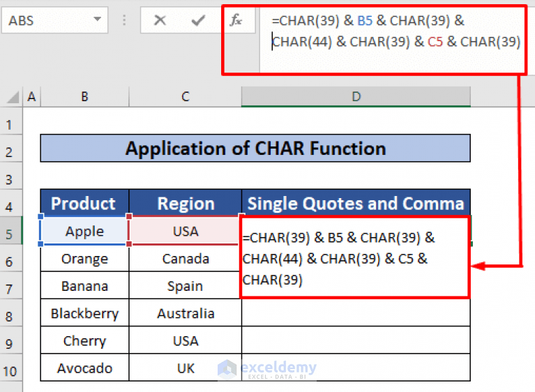Select the 'USA' cell in row 5
Viewport: 535px width, 392px height.
[x=186, y=231]
